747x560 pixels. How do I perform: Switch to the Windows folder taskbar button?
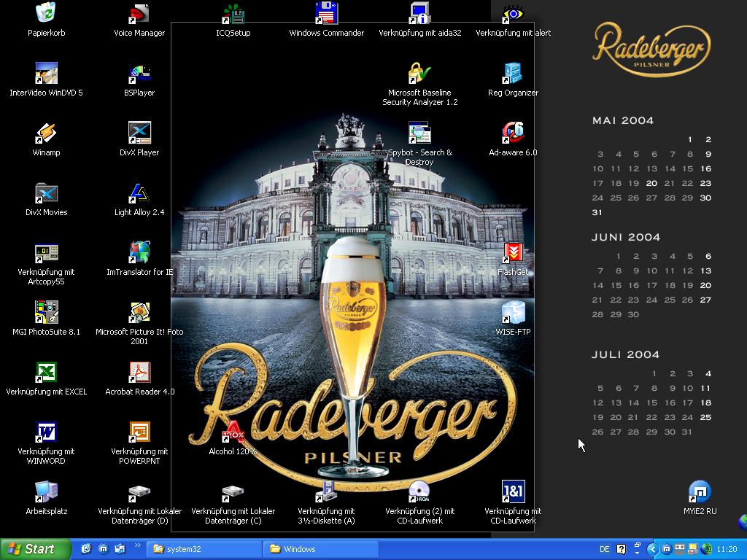coord(321,549)
